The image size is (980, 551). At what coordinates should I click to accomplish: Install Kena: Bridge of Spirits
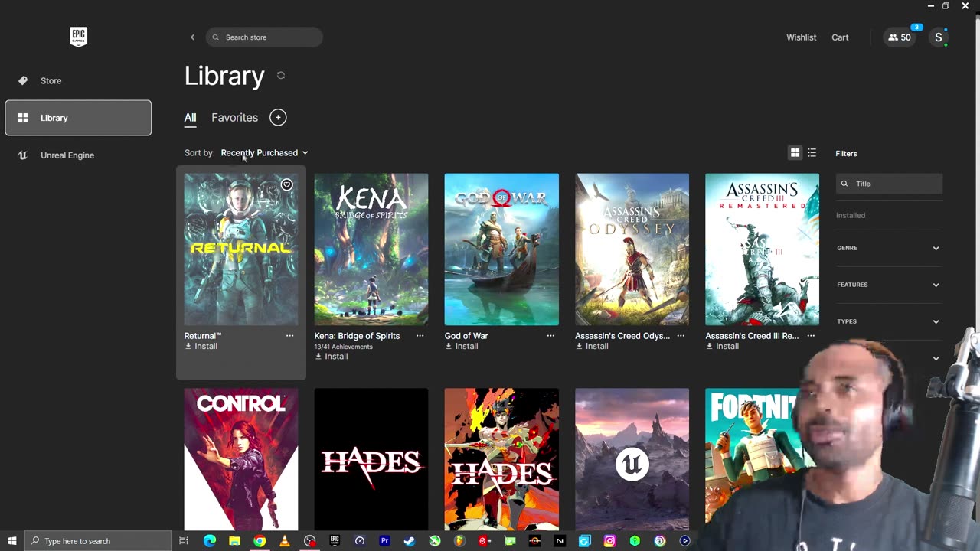click(x=332, y=356)
